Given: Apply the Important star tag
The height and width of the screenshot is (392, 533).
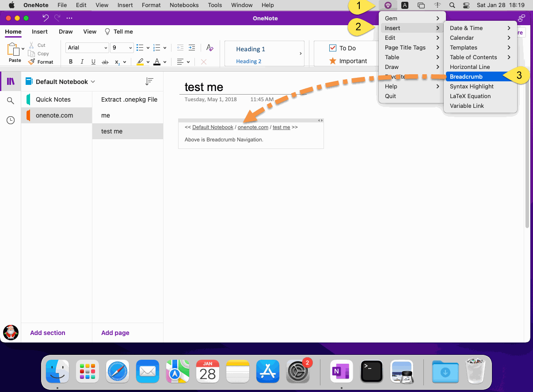Looking at the screenshot, I should point(333,61).
